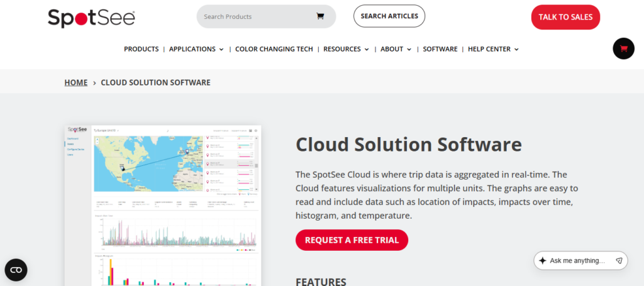The image size is (644, 286).
Task: Open the ABOUT menu item
Action: [x=392, y=49]
